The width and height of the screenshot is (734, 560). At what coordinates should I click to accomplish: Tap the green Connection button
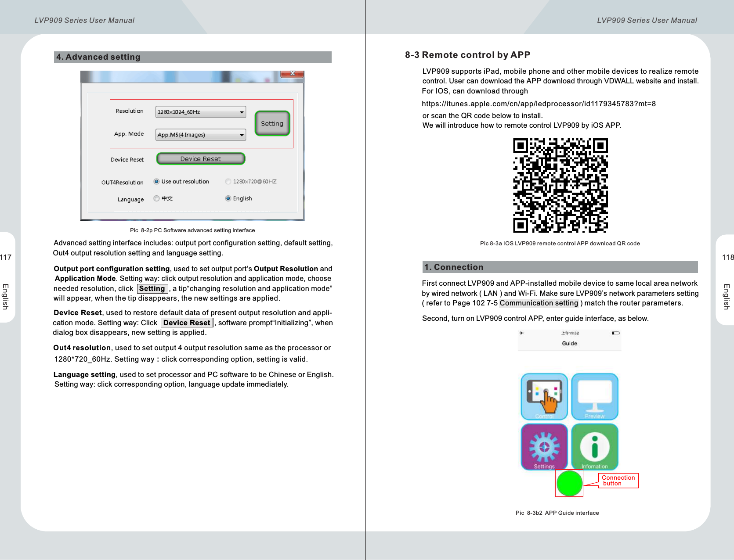[x=569, y=483]
